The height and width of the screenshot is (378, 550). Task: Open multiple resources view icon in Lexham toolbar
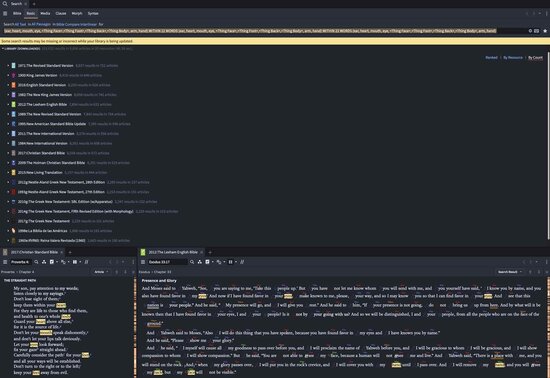(230, 262)
